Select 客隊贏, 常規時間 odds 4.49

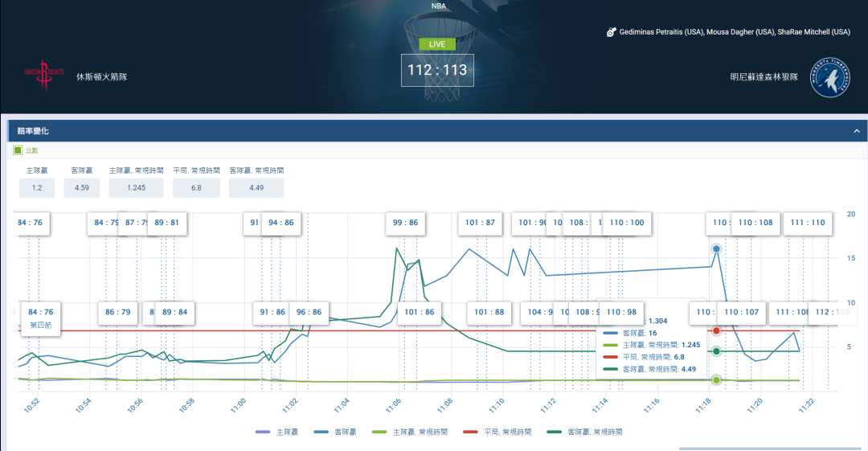[256, 188]
